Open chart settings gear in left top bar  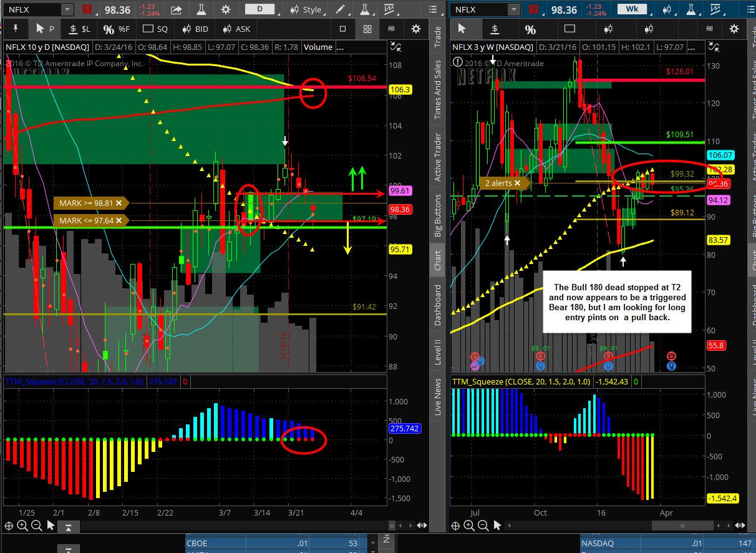(226, 9)
